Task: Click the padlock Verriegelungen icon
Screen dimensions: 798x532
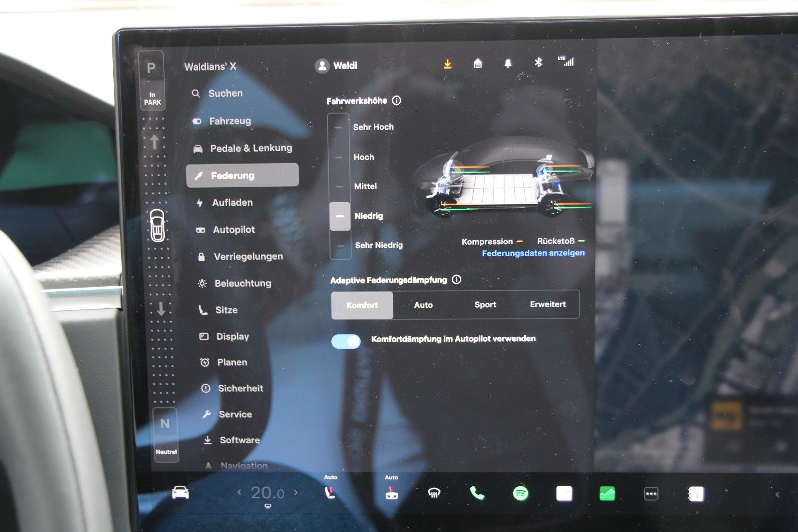Action: point(201,257)
